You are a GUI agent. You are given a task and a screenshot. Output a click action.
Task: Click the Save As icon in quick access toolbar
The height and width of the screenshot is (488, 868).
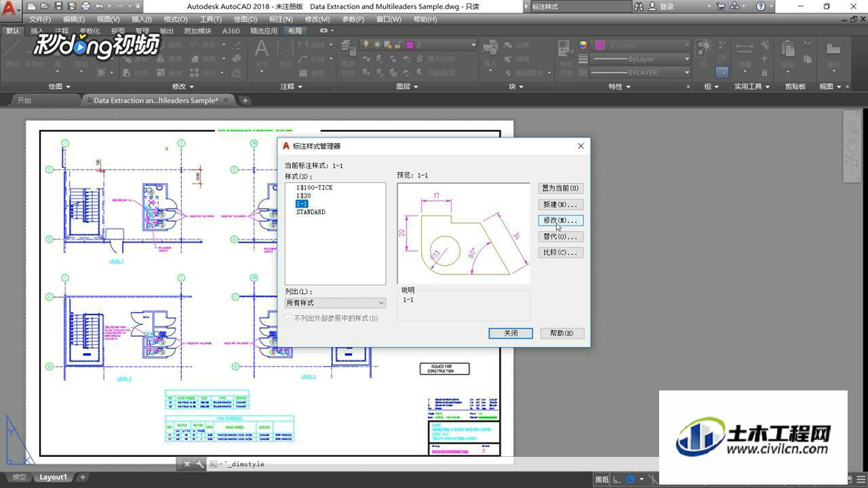(x=72, y=6)
